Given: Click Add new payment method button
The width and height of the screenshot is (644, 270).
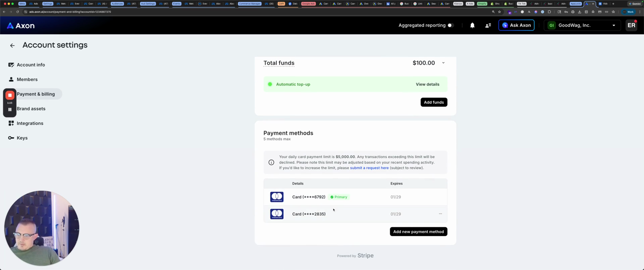Looking at the screenshot, I should coord(418,232).
